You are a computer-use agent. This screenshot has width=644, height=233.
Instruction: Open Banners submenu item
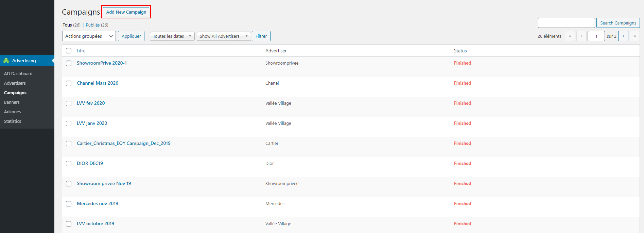click(12, 102)
